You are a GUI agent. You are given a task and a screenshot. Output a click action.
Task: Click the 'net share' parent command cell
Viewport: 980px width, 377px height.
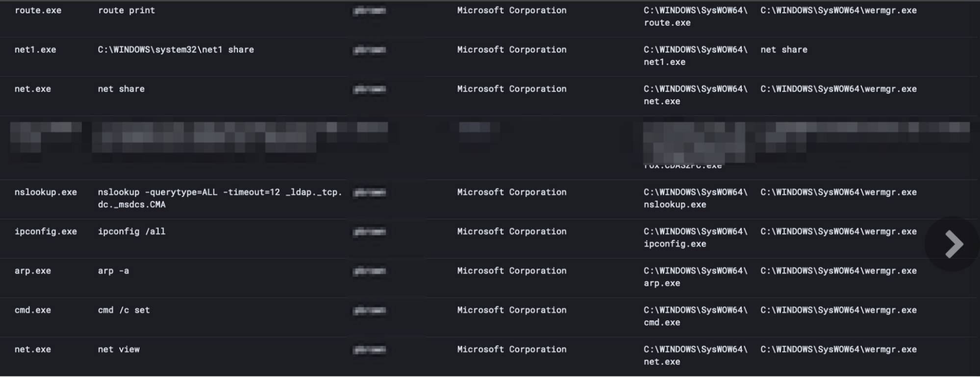tap(784, 49)
